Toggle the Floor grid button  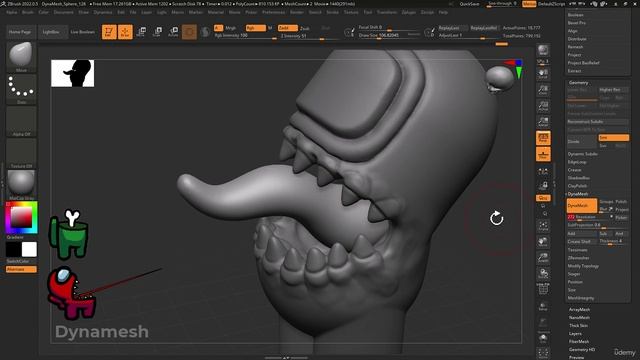[x=543, y=154]
